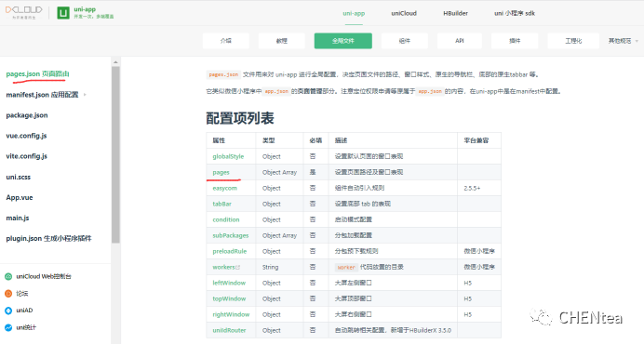
Task: Click 'Object Array' in the subPackages row
Action: [x=279, y=235]
